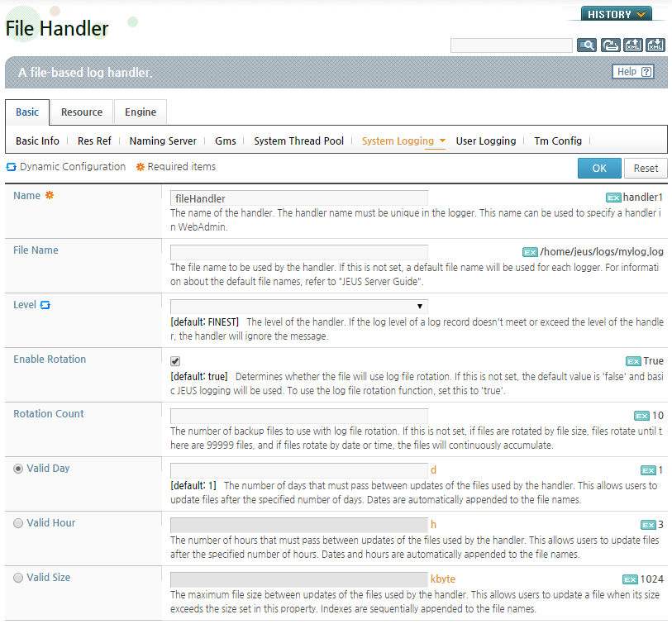The width and height of the screenshot is (672, 624).
Task: Switch to the Engine tab
Action: [x=141, y=112]
